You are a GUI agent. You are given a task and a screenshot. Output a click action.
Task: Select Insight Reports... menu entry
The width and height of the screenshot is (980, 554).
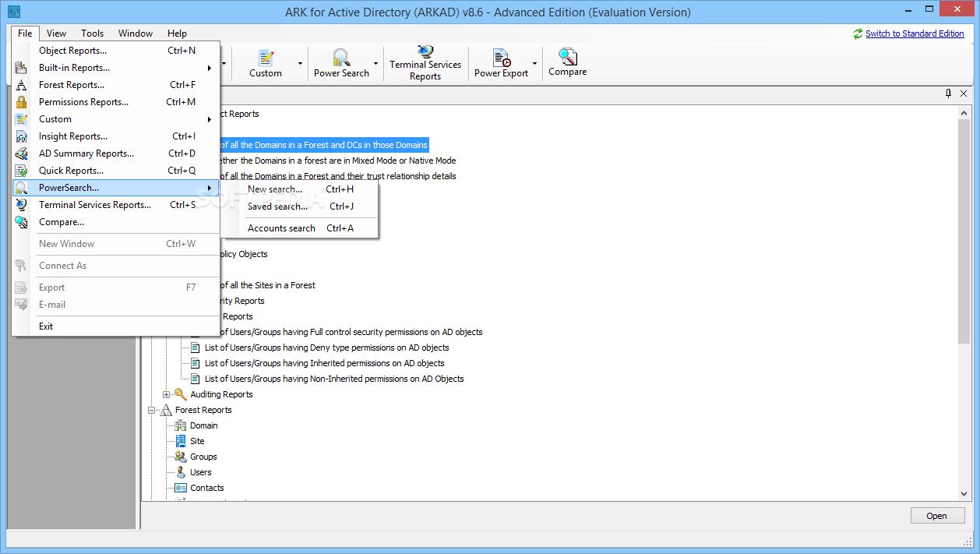pyautogui.click(x=116, y=136)
